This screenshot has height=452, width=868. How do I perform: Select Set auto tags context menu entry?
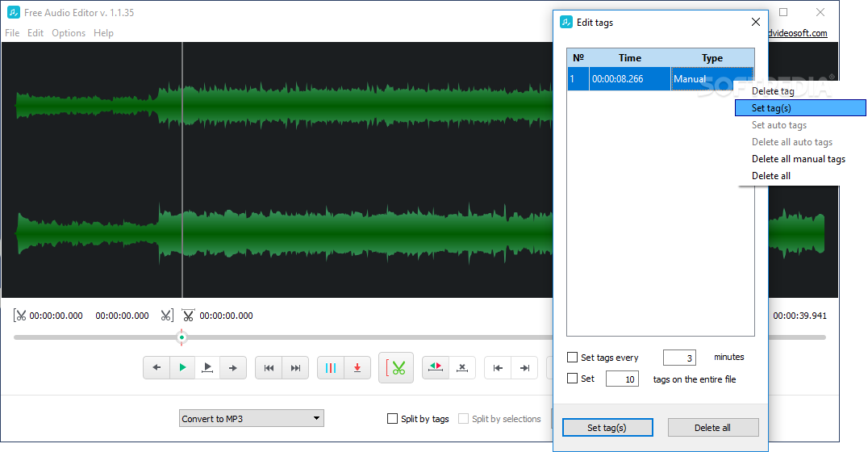[x=801, y=125]
